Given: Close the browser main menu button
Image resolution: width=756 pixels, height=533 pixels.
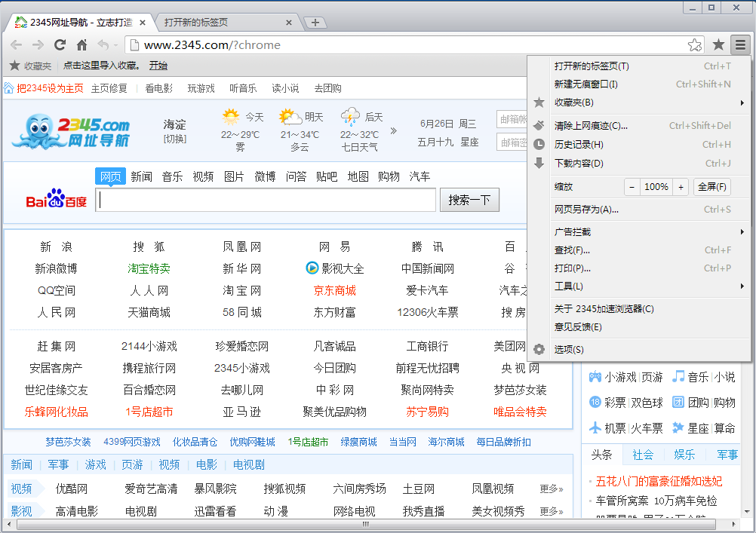Looking at the screenshot, I should (740, 44).
